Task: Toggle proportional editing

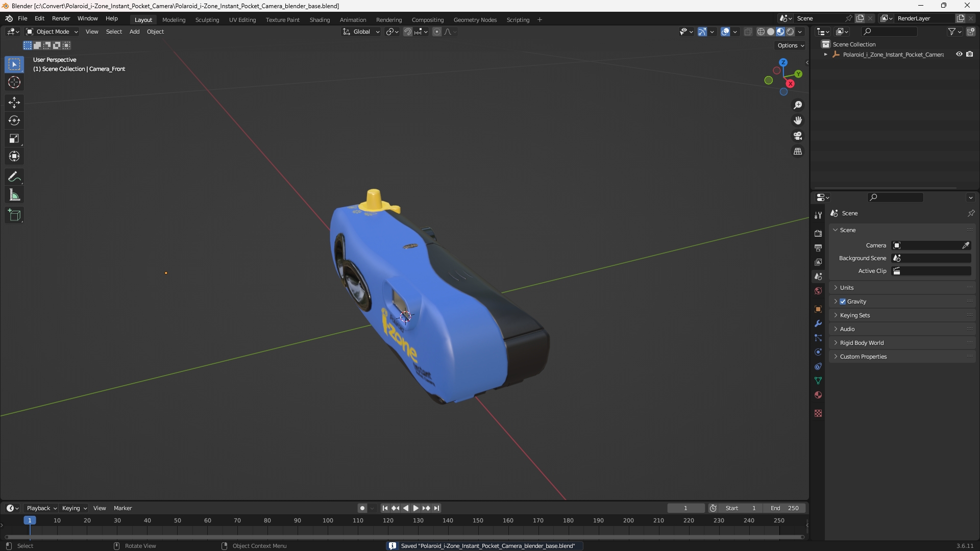Action: pyautogui.click(x=437, y=32)
